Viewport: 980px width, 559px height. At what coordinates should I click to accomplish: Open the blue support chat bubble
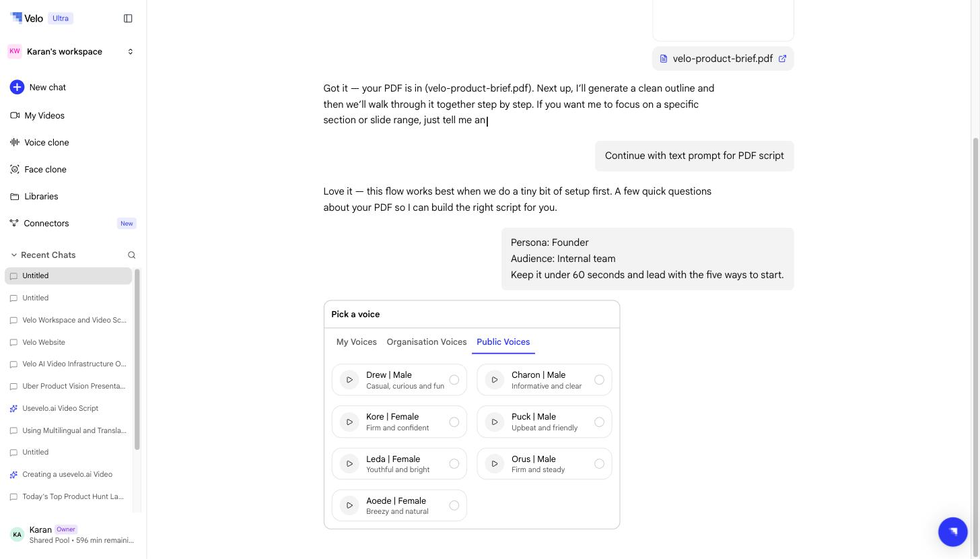point(952,531)
